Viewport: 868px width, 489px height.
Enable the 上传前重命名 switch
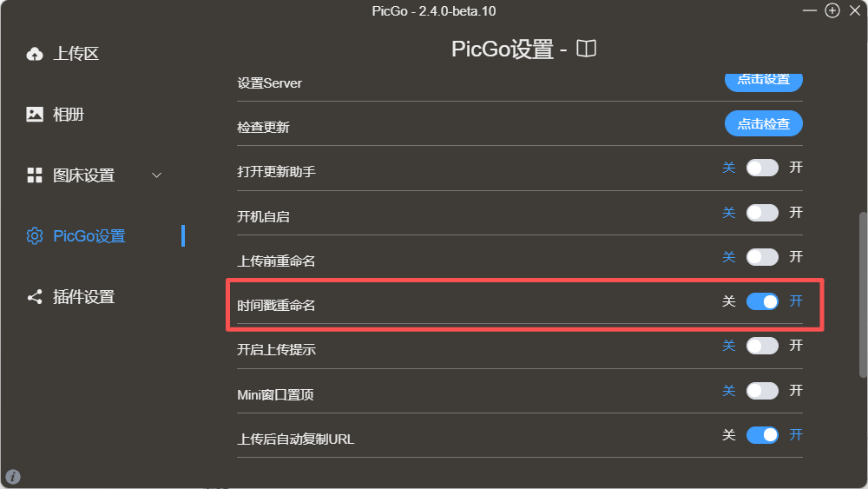pos(762,257)
